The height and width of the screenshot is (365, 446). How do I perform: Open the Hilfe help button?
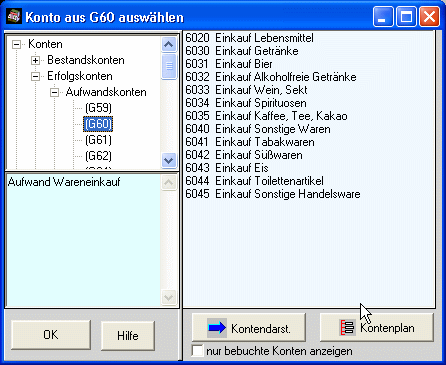tap(128, 336)
